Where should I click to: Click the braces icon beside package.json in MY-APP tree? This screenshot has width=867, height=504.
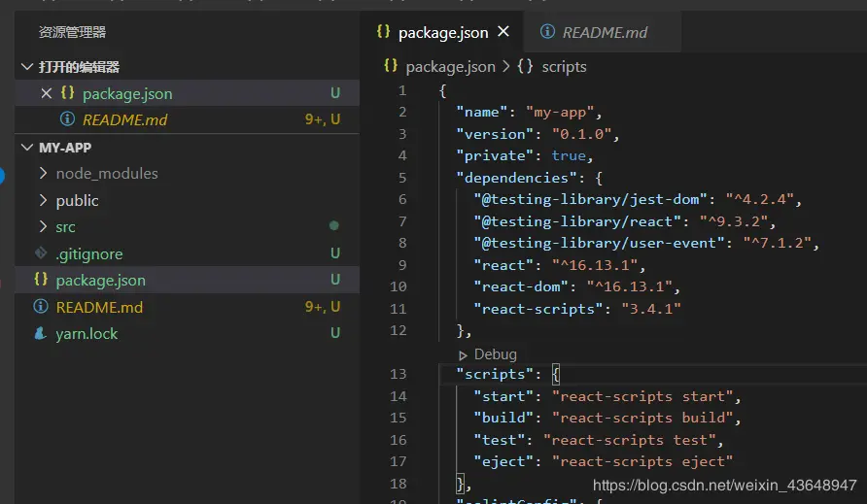point(41,279)
